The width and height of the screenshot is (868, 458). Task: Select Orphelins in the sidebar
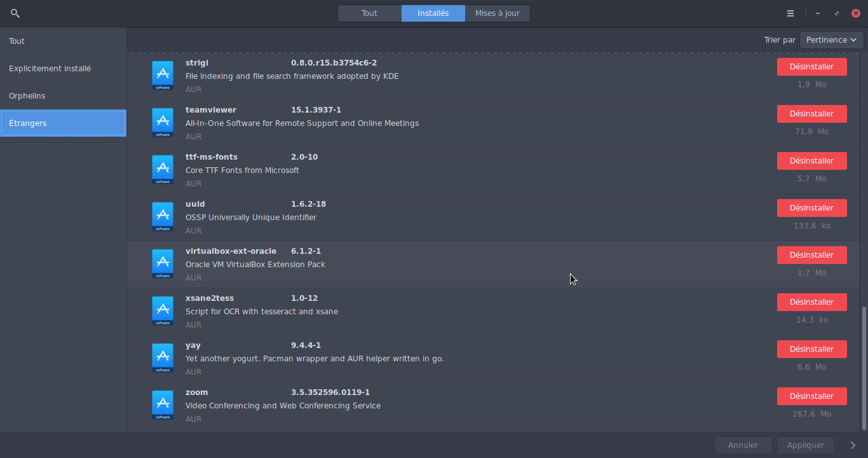[64, 96]
